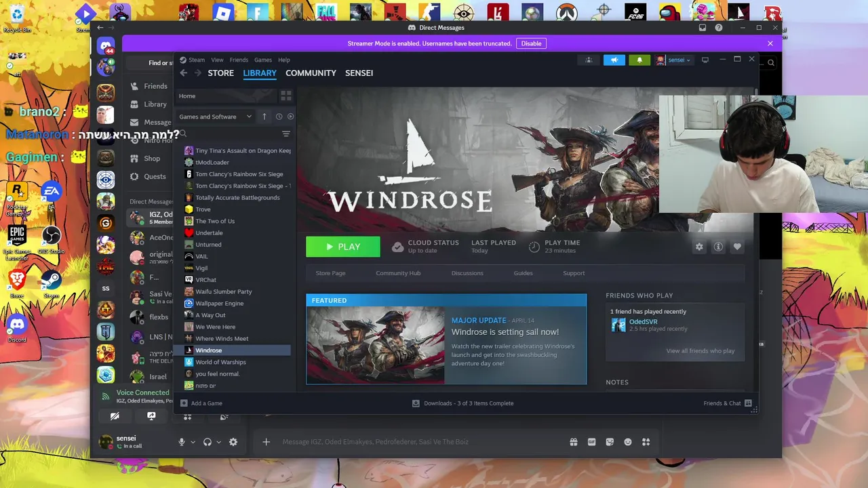Toggle recent activity clock filter in library
Screen dimensions: 868x488
(279, 117)
